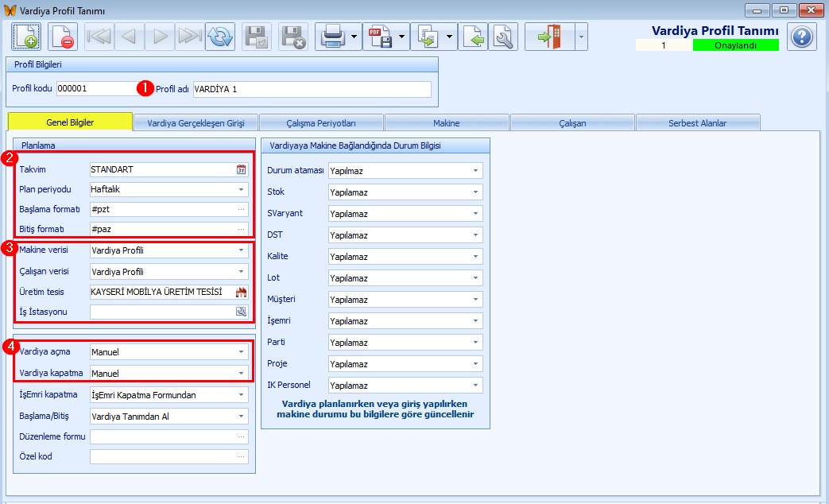
Task: Expand the Plan periyodu dropdown
Action: (241, 189)
